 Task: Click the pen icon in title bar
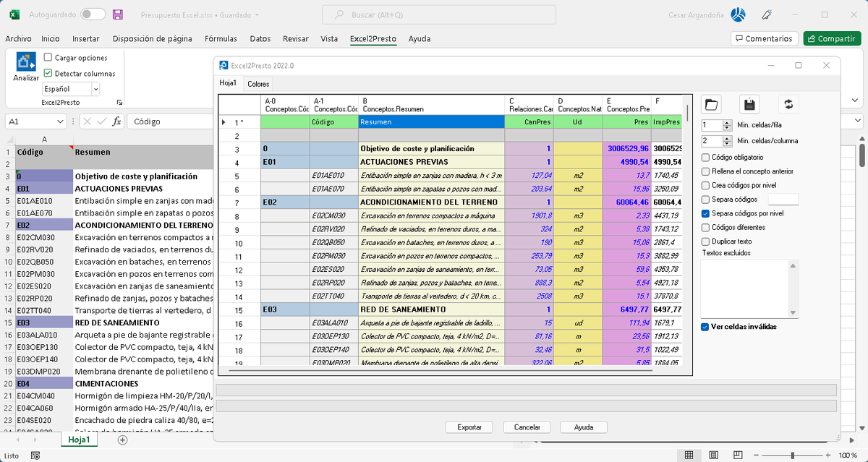(767, 14)
